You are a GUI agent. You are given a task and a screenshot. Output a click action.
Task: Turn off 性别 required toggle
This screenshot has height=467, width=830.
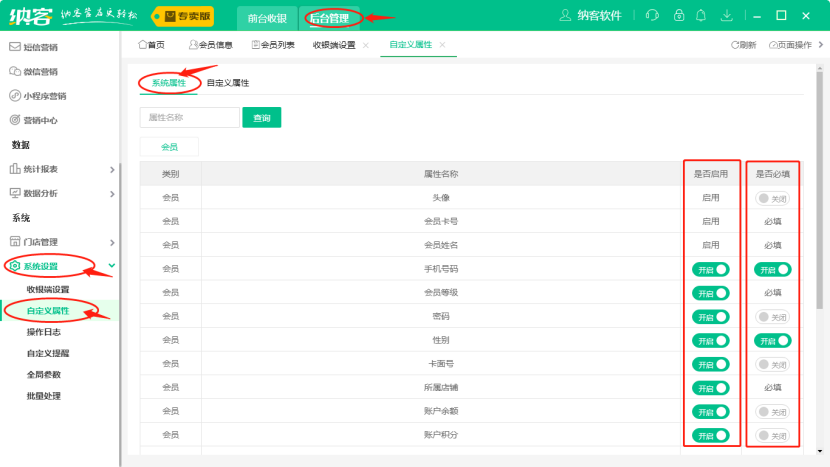[773, 340]
